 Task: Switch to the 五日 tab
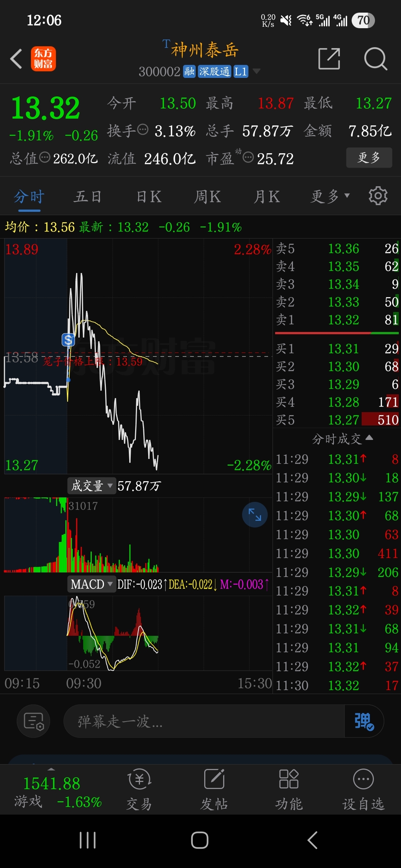[88, 196]
